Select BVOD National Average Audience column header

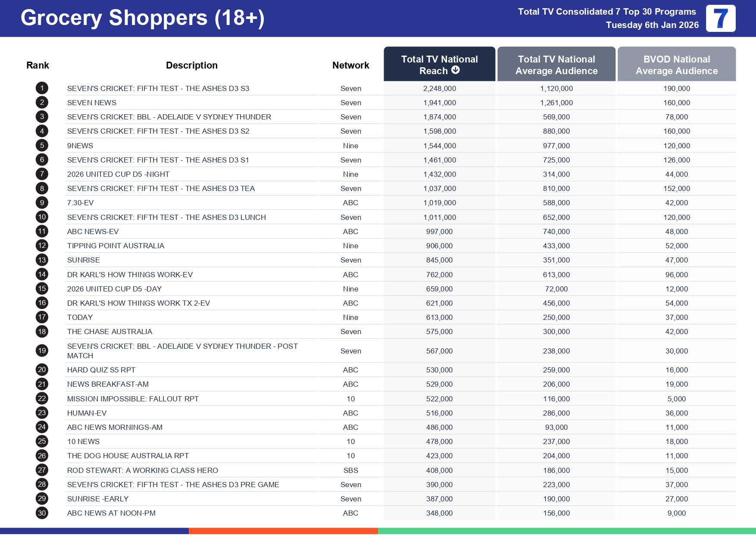pyautogui.click(x=676, y=65)
